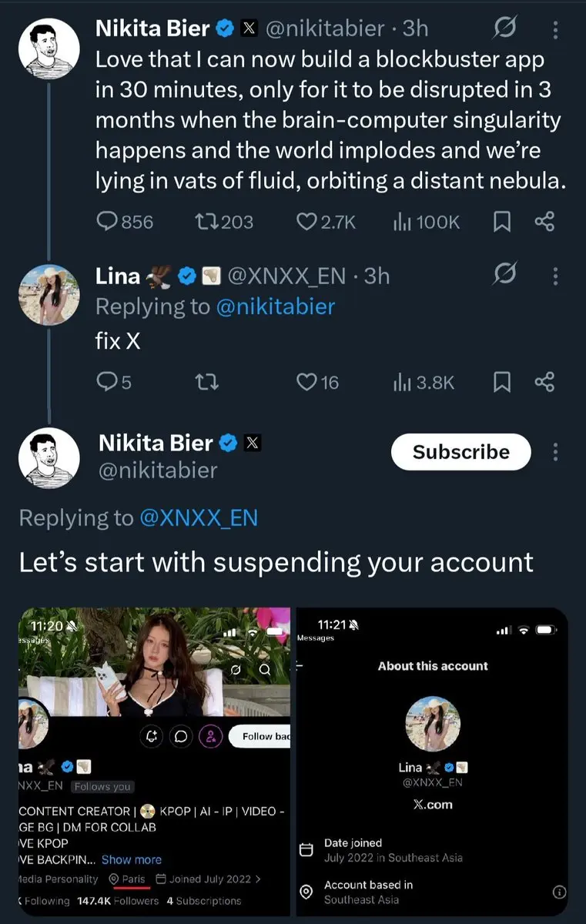The image size is (586, 924).
Task: Reply to Lina's 'fix X' post
Action: tap(107, 382)
